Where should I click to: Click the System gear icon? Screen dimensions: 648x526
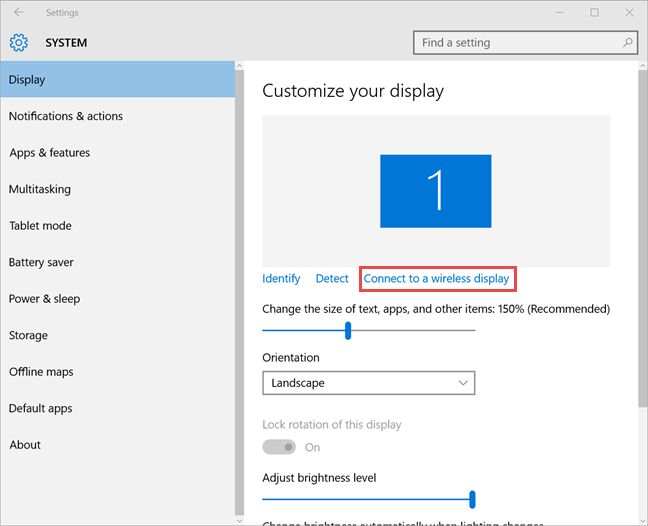tap(19, 43)
